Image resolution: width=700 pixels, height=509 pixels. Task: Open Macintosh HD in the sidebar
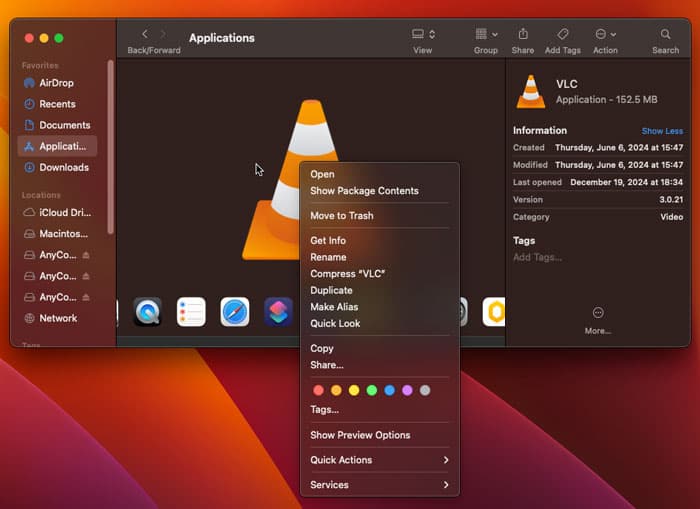(57, 234)
